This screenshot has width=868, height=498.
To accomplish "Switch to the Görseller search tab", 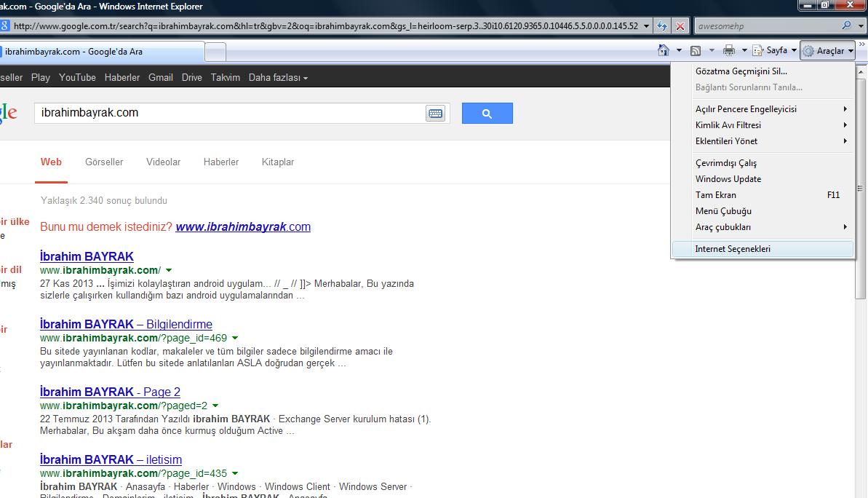I will click(x=104, y=162).
